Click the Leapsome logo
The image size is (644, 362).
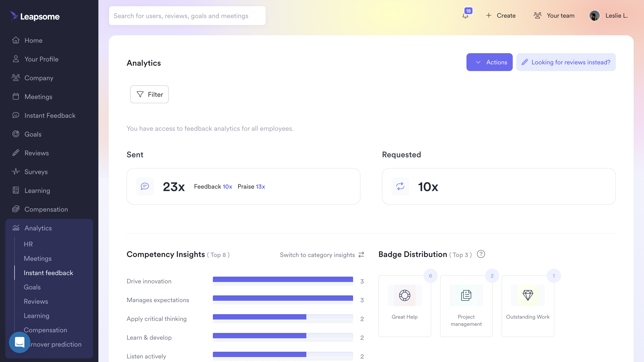pos(35,17)
